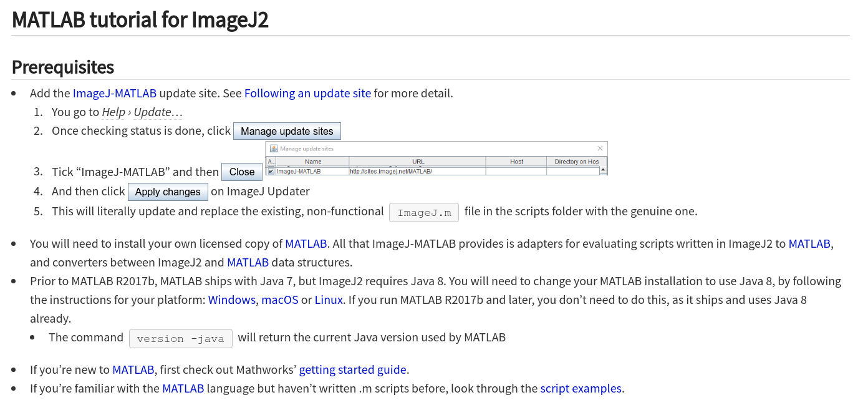Screen dimensions: 868x410
Task: Close the Manage update sites dialog with the X
Action: (x=600, y=149)
